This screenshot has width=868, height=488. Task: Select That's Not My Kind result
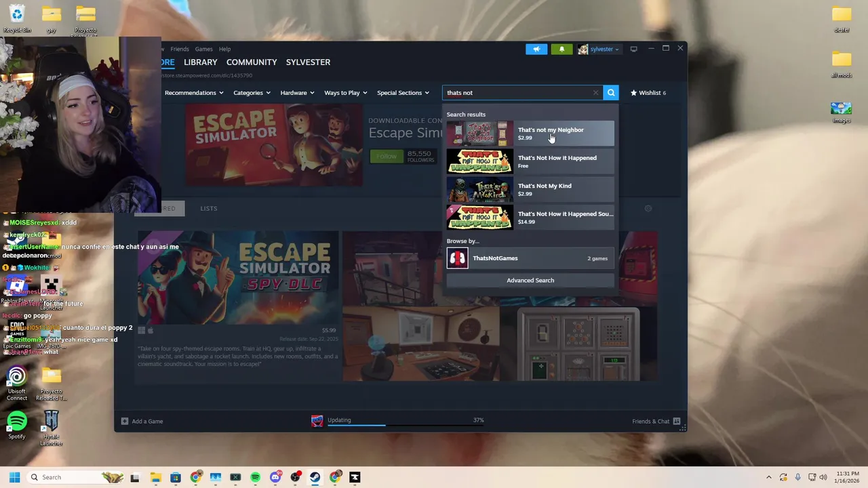tap(530, 189)
